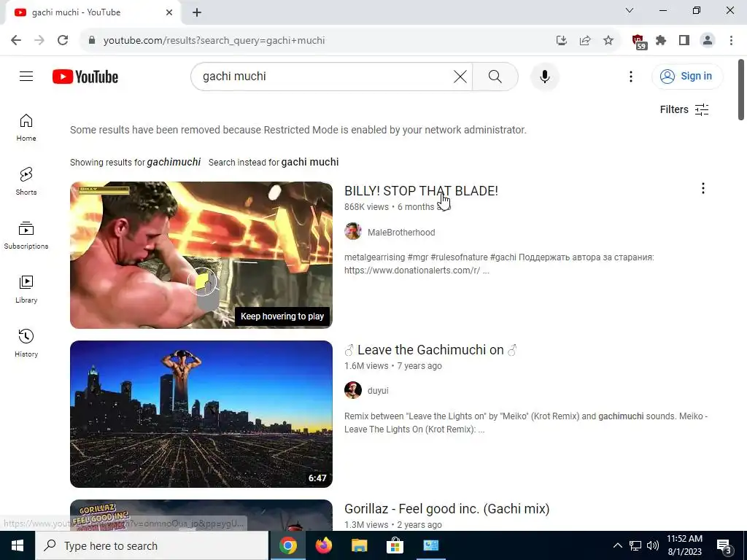The height and width of the screenshot is (560, 747).
Task: Select the gachi muchi - YouTube tab
Action: click(93, 12)
